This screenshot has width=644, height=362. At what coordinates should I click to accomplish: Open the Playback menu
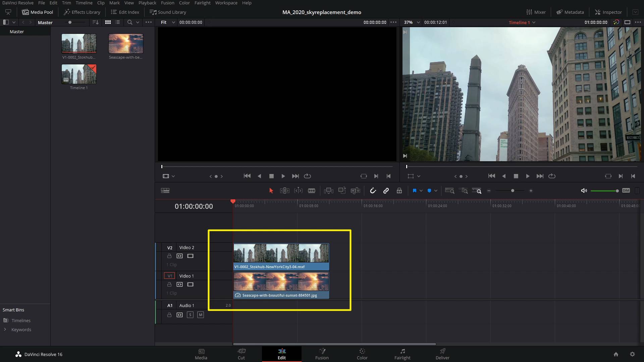click(x=147, y=3)
